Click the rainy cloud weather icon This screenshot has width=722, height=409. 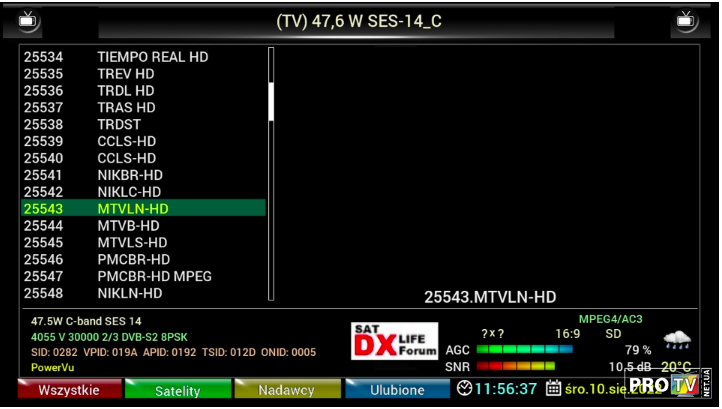click(x=677, y=339)
